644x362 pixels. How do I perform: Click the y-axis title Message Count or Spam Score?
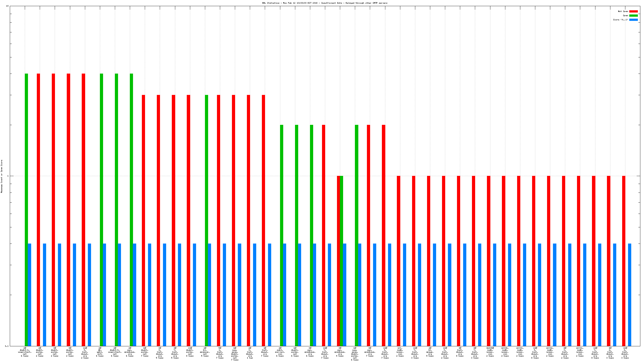pos(2,176)
